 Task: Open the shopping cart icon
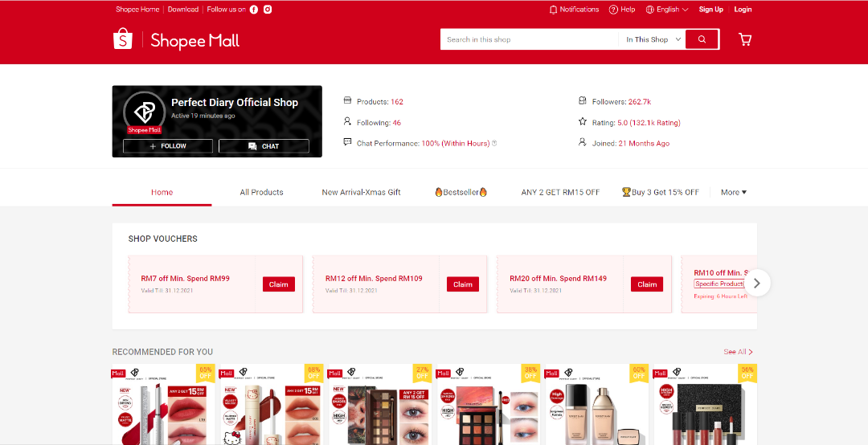pyautogui.click(x=744, y=39)
